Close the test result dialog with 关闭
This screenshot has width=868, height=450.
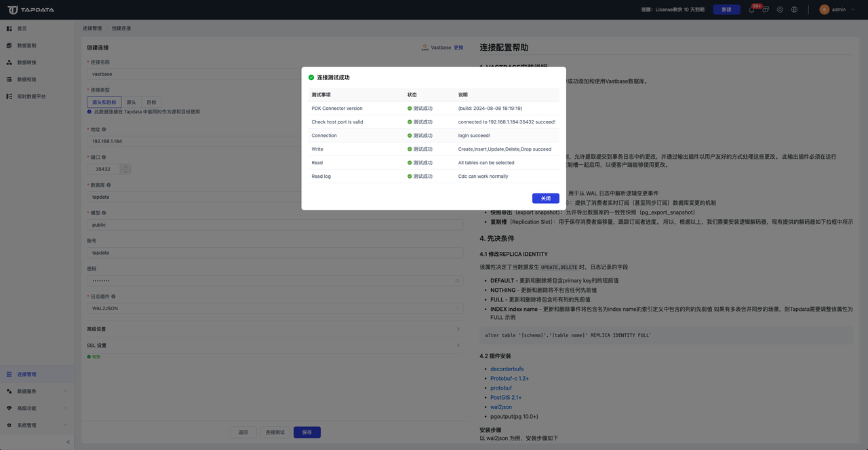[546, 198]
